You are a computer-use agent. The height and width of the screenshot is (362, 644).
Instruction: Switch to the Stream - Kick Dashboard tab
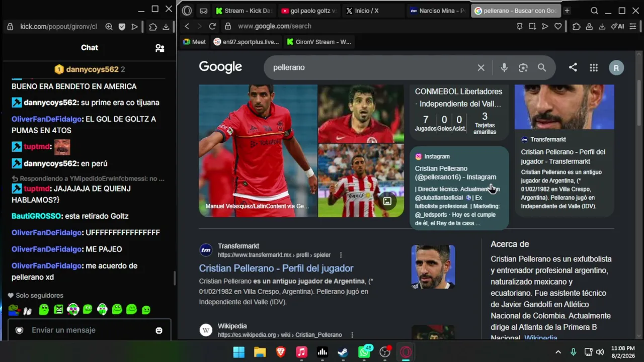tap(244, 11)
